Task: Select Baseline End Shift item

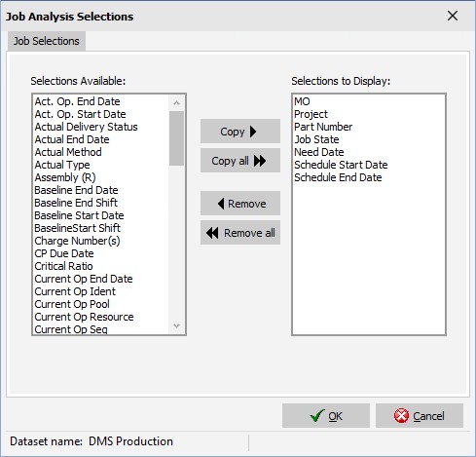Action: pos(76,203)
